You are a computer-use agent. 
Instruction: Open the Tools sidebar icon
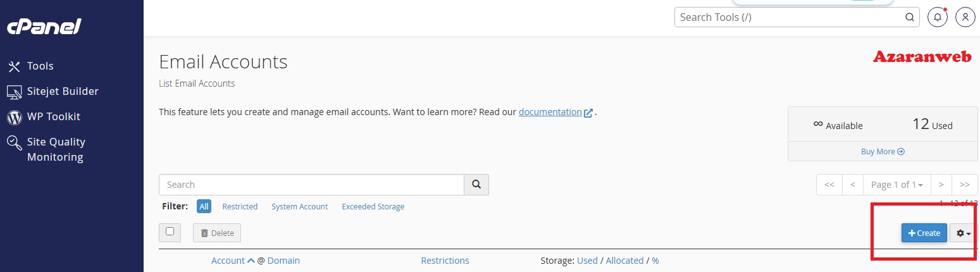click(14, 66)
